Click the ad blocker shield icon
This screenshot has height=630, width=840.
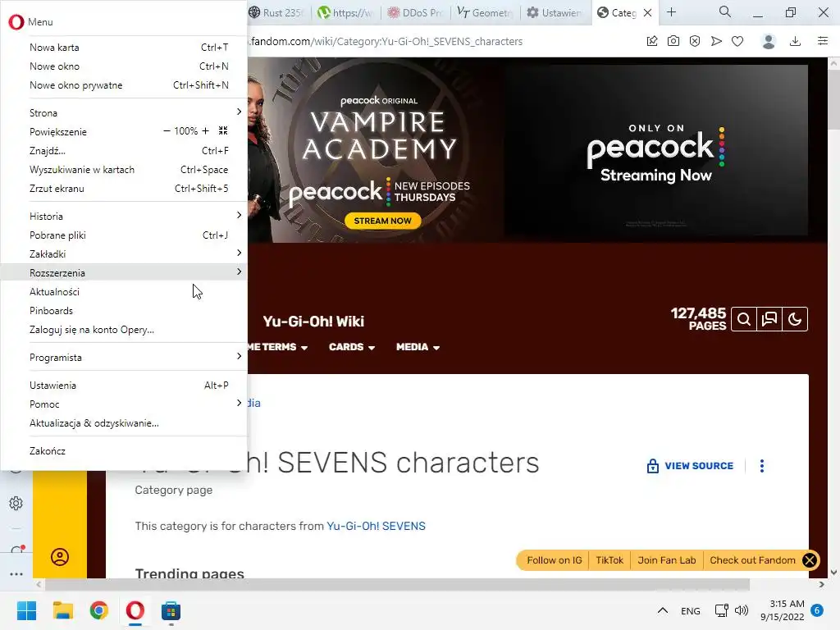[x=695, y=41]
